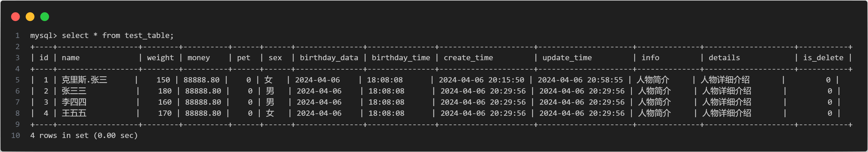Click the "weight" column header
868x152 pixels.
(161, 58)
